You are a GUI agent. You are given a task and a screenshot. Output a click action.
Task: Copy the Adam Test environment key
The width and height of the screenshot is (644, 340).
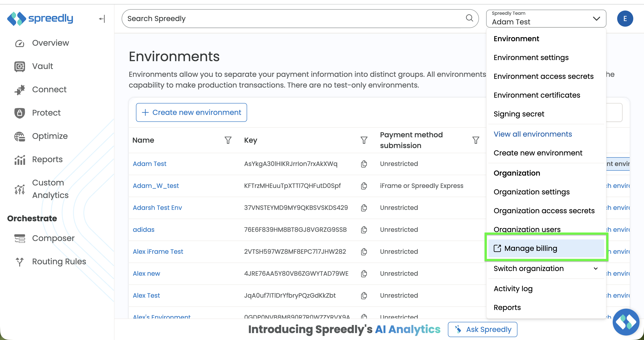pyautogui.click(x=364, y=164)
